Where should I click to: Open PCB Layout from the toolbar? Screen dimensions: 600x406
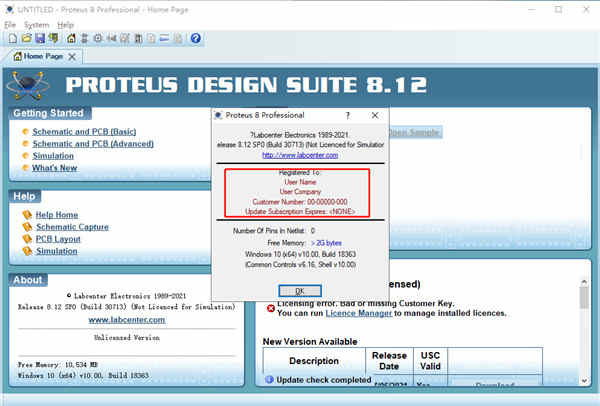(98, 38)
